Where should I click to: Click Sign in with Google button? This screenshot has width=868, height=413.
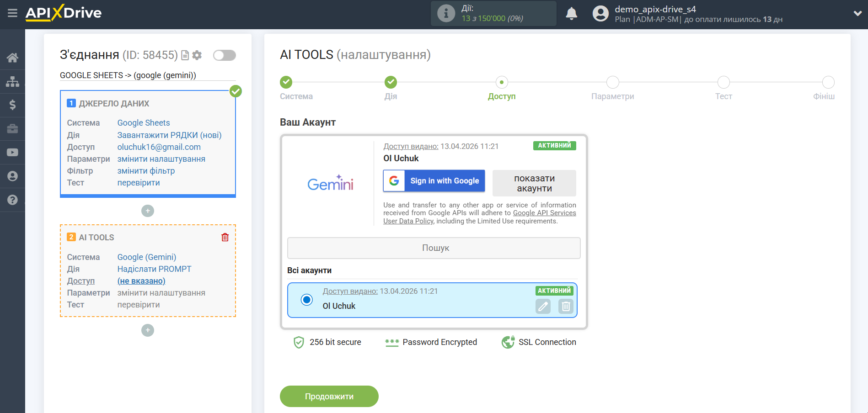click(x=434, y=181)
